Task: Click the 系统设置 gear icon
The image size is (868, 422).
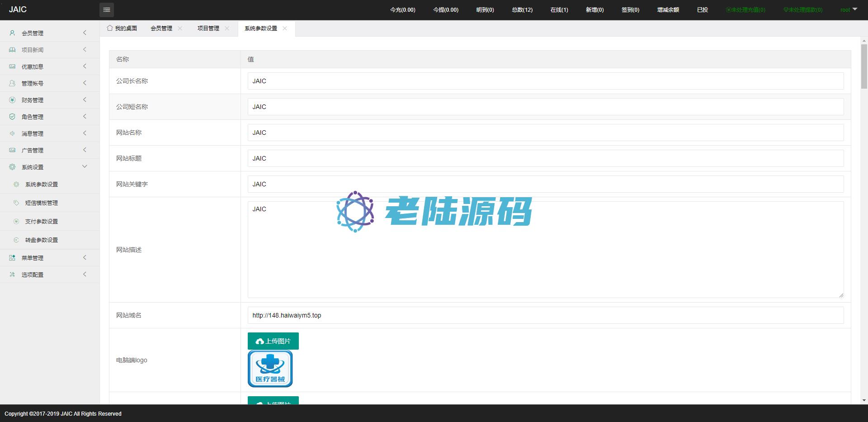Action: tap(12, 167)
